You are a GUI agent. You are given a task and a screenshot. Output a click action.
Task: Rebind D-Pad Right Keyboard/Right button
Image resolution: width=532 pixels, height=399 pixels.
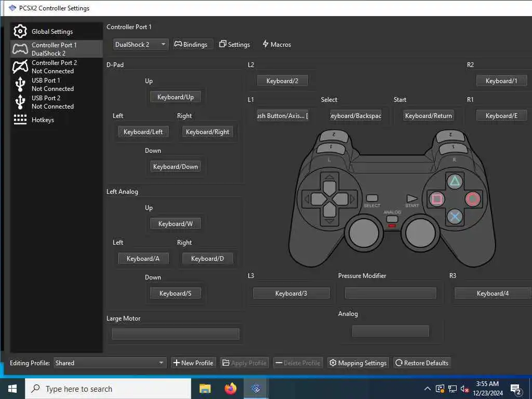pyautogui.click(x=208, y=131)
